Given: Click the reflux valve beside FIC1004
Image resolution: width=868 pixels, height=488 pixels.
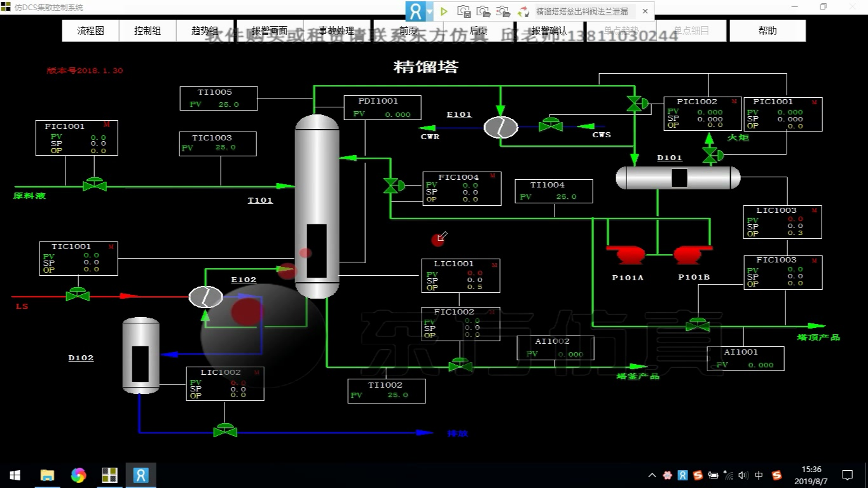Looking at the screenshot, I should 394,186.
